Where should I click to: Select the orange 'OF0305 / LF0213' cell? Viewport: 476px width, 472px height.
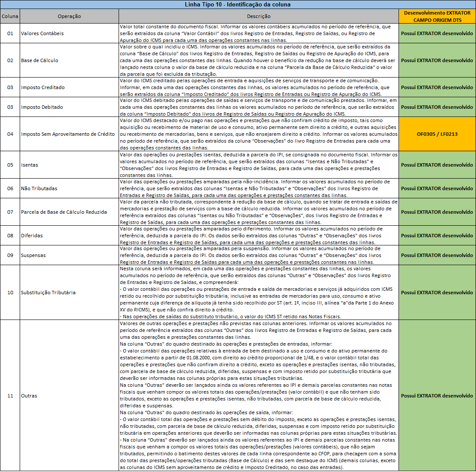click(437, 134)
